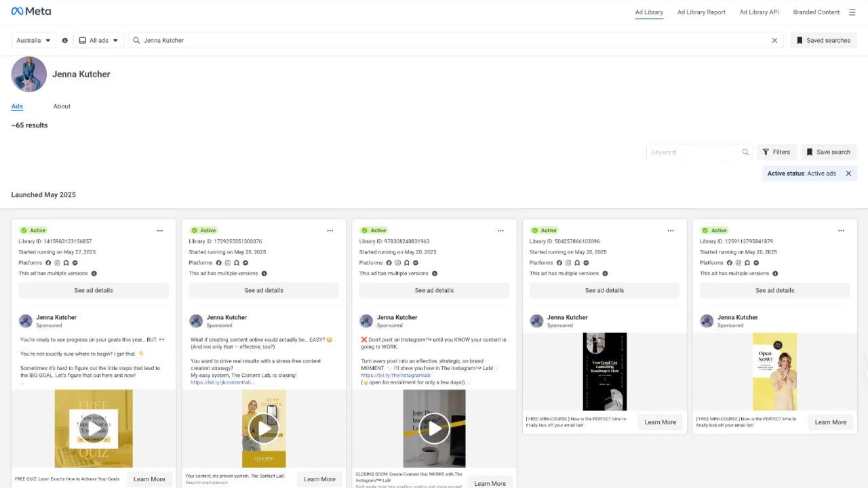Open three-dot menu for ad 1259113795841879
Image resolution: width=868 pixels, height=488 pixels.
(841, 230)
